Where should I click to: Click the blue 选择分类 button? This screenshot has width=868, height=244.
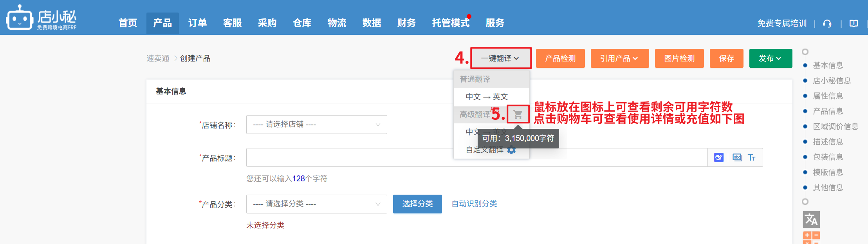pos(417,204)
